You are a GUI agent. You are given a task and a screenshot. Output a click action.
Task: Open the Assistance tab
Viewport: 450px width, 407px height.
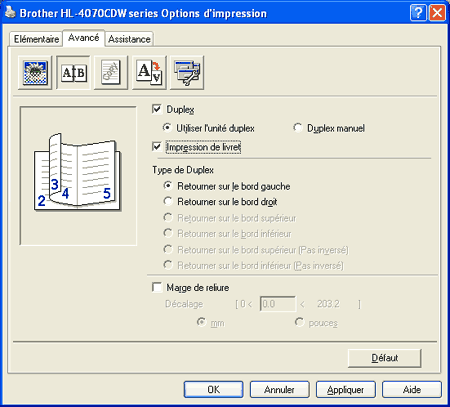pos(129,39)
